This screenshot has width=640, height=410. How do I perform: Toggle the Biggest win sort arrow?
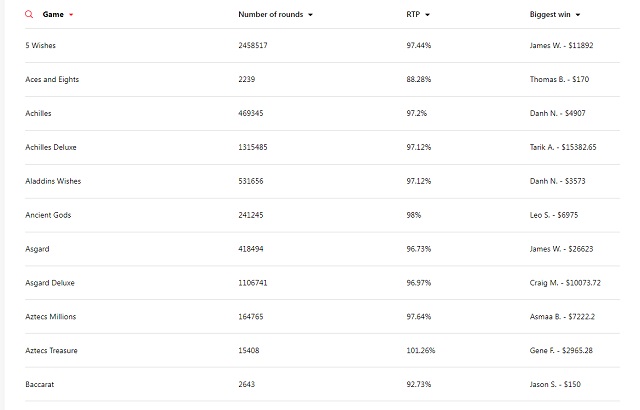pyautogui.click(x=578, y=15)
